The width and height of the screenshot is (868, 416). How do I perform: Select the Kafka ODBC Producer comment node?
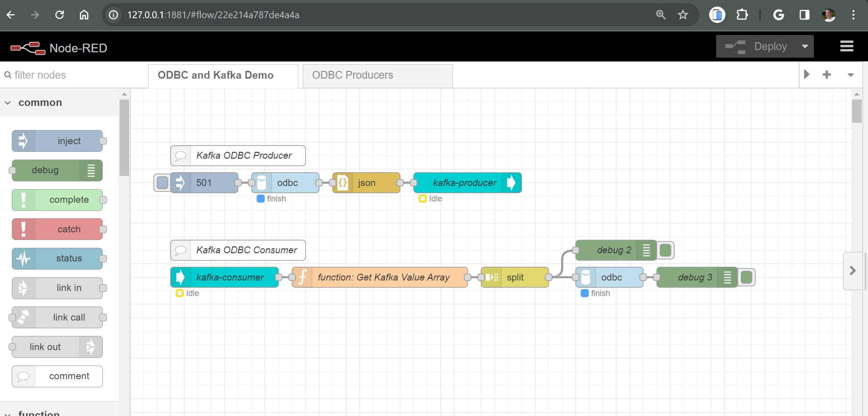click(x=238, y=155)
